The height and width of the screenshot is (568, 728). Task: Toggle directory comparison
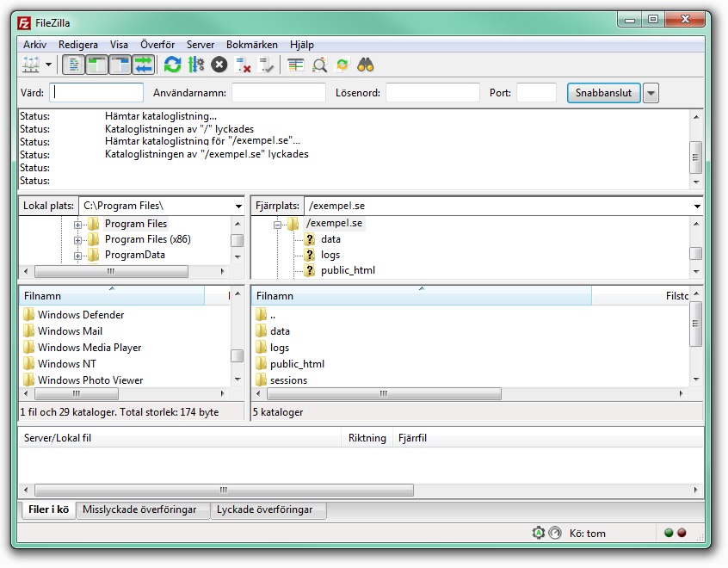(x=319, y=65)
